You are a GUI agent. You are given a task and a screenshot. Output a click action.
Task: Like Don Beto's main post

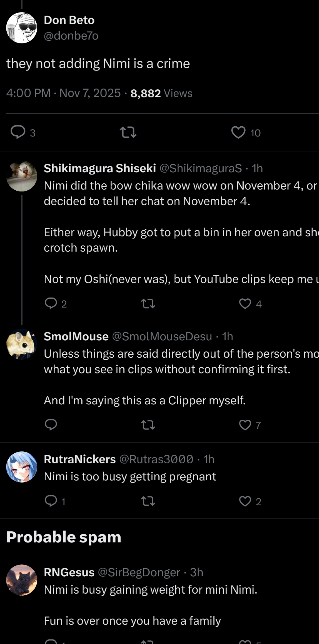pos(238,132)
